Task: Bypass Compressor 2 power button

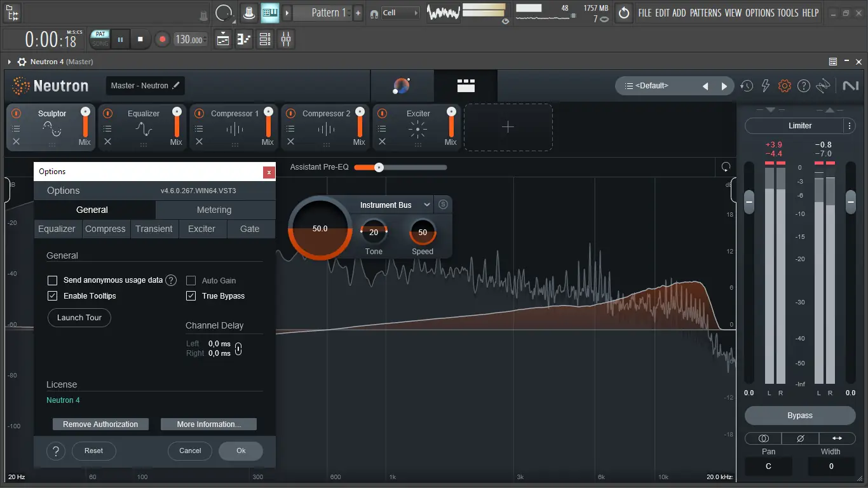Action: click(290, 114)
